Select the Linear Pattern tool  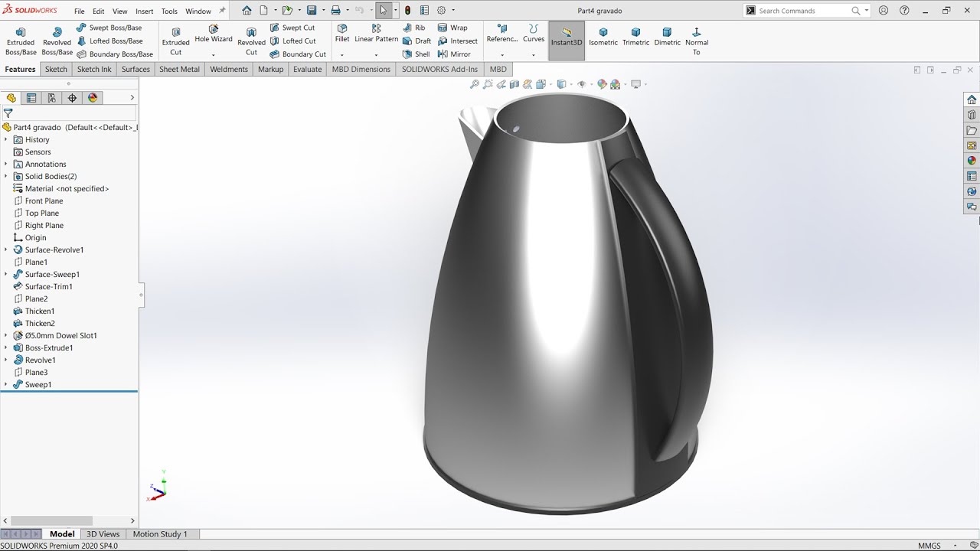click(376, 34)
